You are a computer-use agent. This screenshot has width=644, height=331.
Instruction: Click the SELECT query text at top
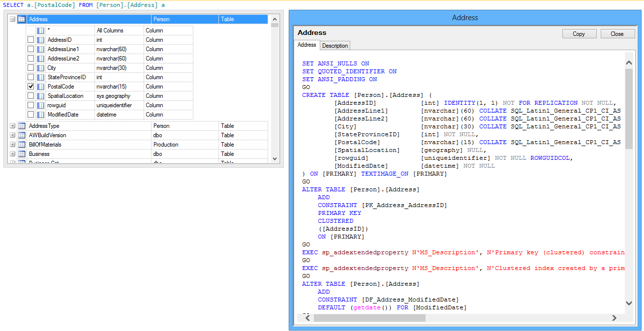(x=84, y=5)
